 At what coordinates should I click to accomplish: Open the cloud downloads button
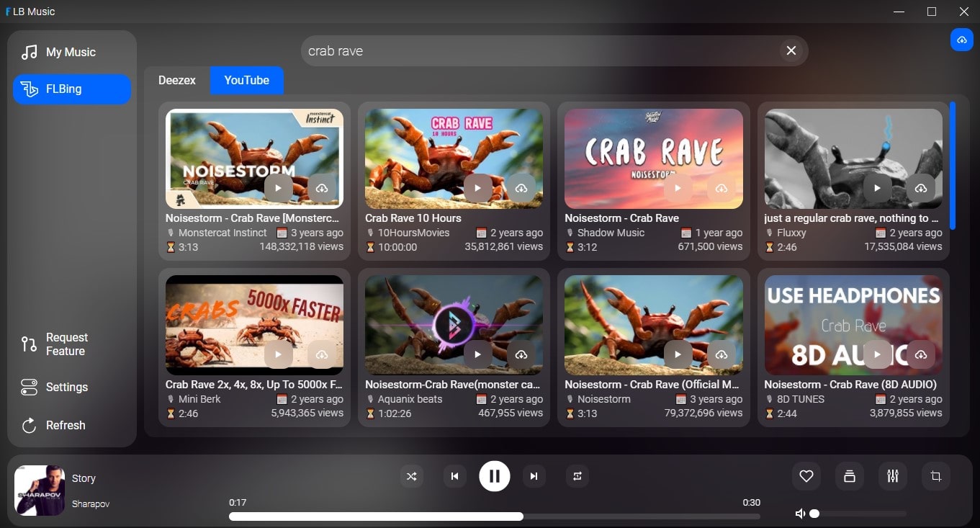click(962, 40)
